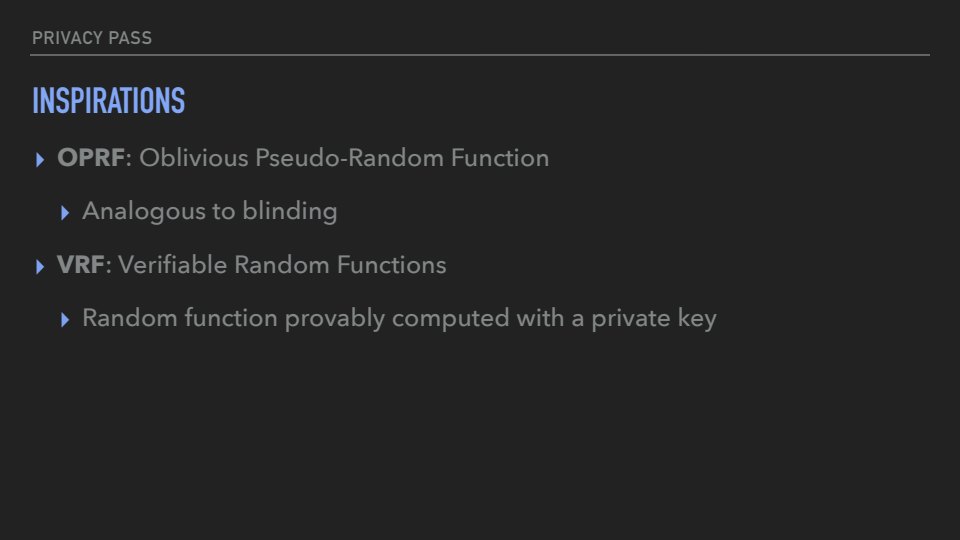960x540 pixels.
Task: Click the word provably
Action: pos(336,320)
